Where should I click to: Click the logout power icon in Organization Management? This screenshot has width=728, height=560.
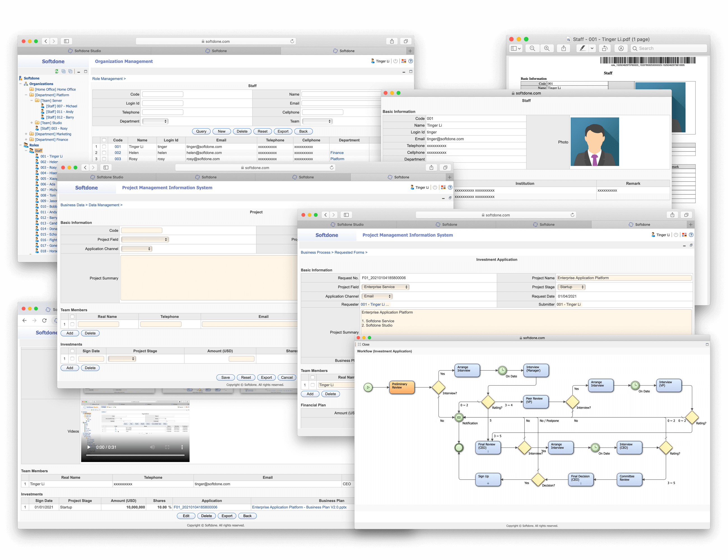pyautogui.click(x=395, y=61)
